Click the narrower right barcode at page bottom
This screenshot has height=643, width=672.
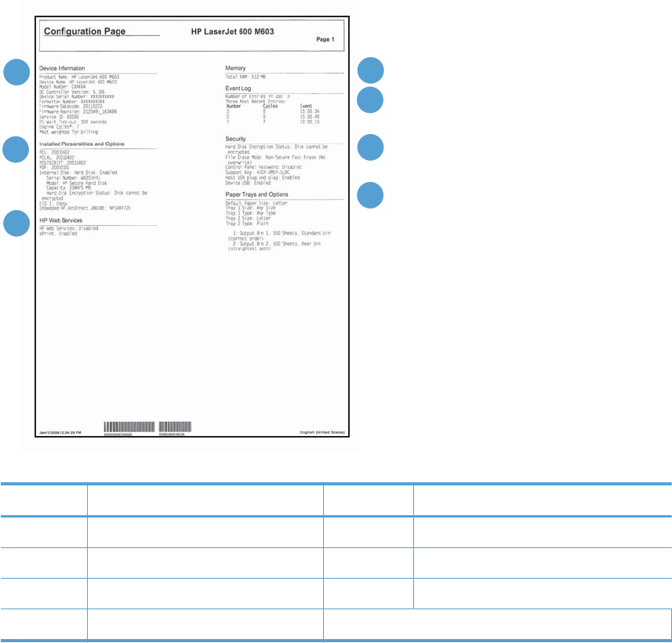[176, 427]
